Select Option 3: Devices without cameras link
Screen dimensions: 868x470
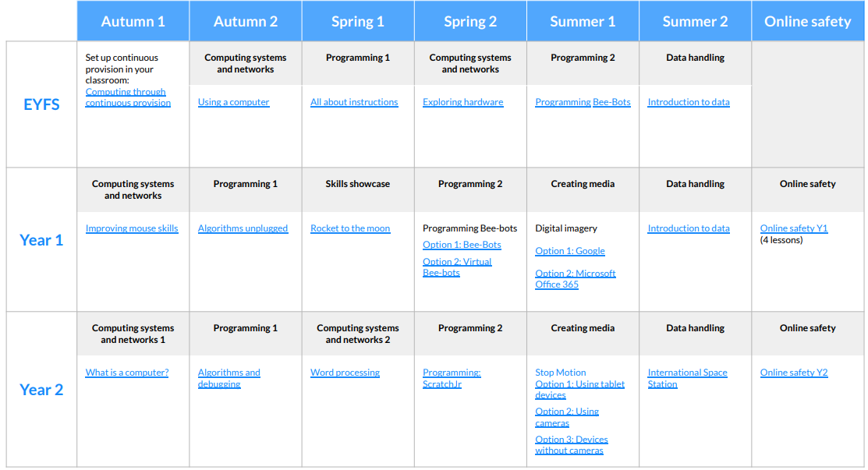click(x=572, y=444)
